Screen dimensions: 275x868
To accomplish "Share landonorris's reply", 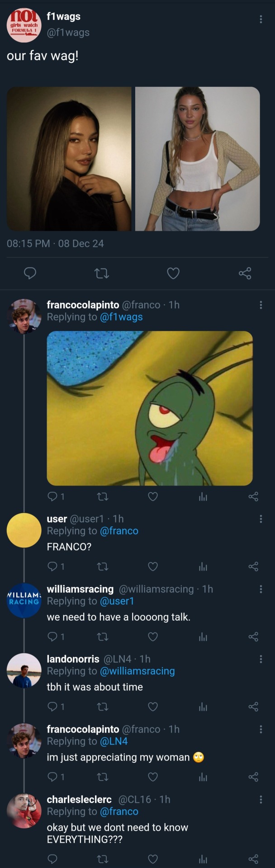I will [x=253, y=707].
